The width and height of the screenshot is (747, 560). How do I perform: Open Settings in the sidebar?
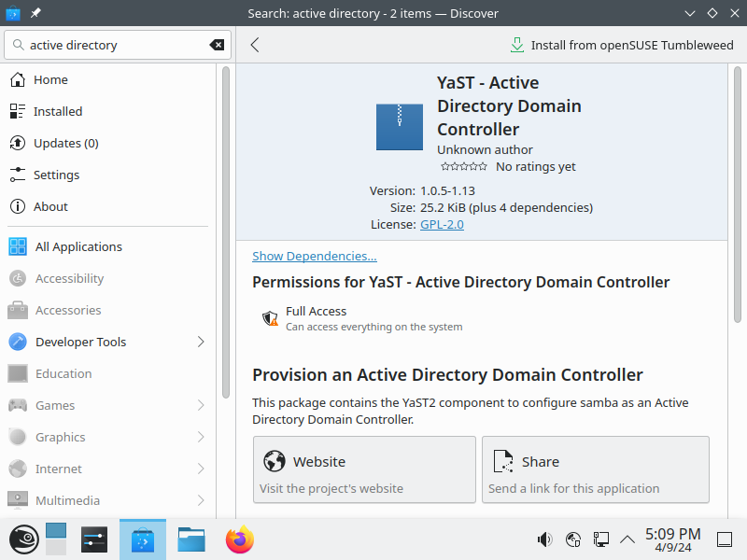point(56,175)
